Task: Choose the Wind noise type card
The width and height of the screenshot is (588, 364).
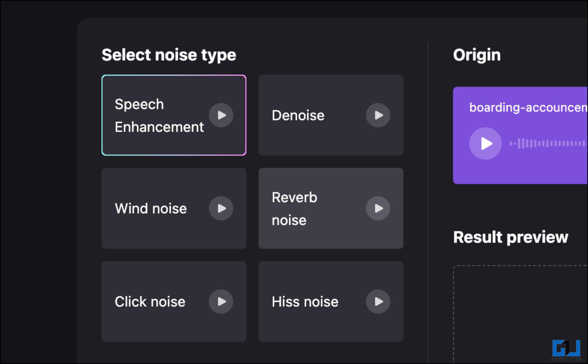Action: 174,208
